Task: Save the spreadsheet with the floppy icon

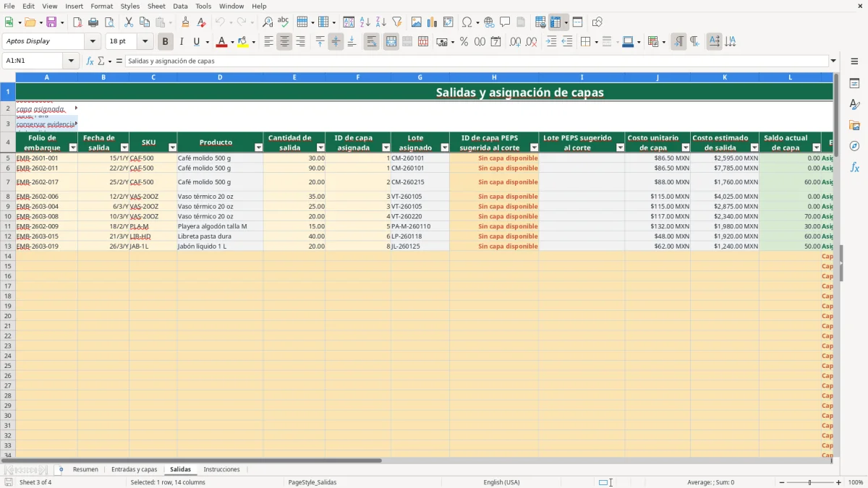Action: 51,22
